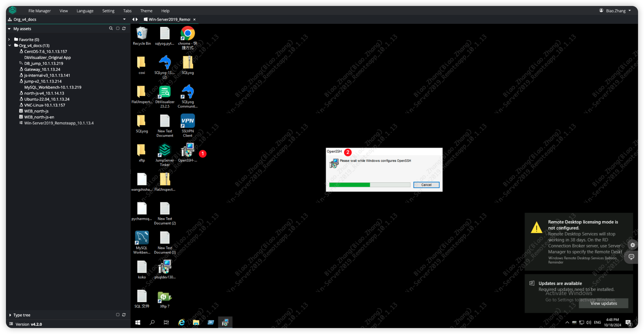The image size is (644, 334).
Task: Open Windows taskbar search
Action: 152,322
